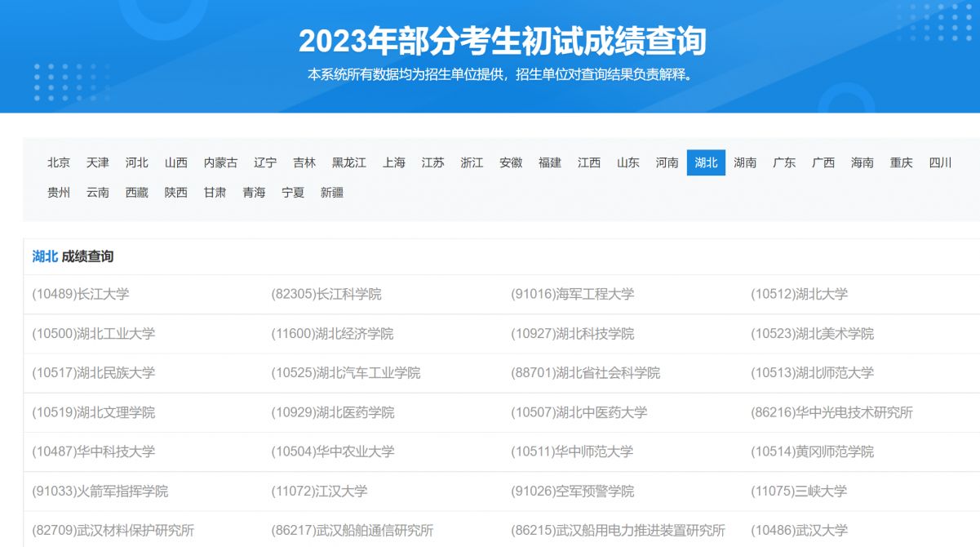The image size is (980, 547).
Task: Click (10507)湖北中医药大学
Action: tap(579, 412)
